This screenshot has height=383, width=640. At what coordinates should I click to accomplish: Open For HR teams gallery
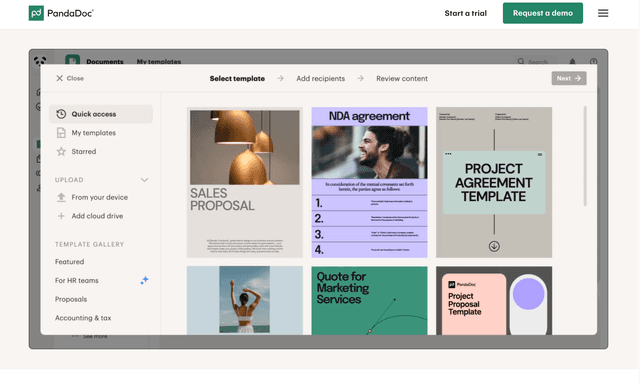tap(77, 281)
